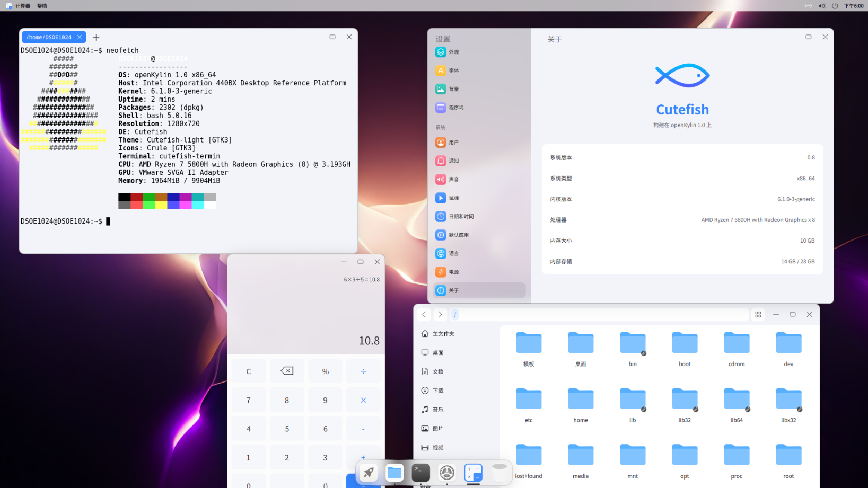Click the 6.1.0-3-generic kernel value in About

796,199
